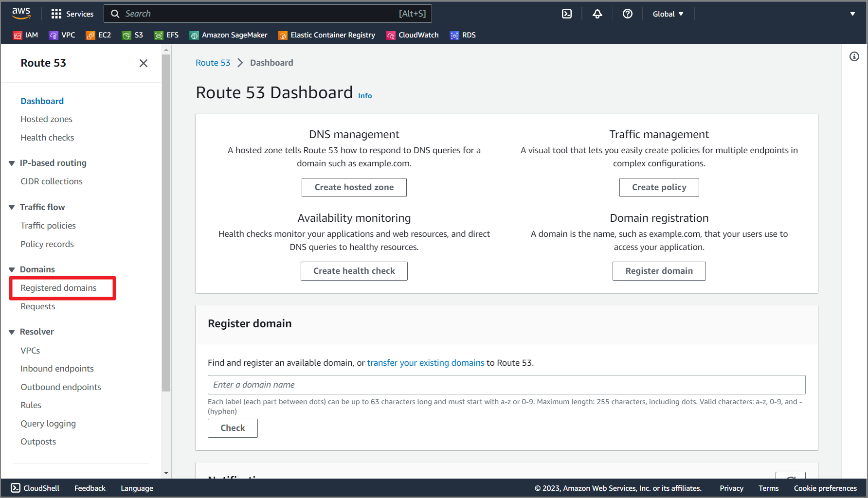Focus the Enter a domain name field

pos(506,385)
